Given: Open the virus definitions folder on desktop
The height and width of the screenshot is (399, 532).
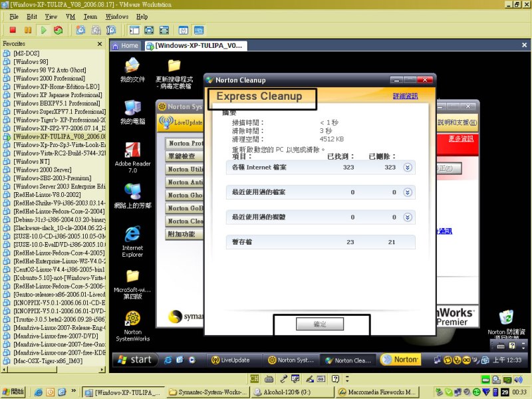Looking at the screenshot, I should (174, 74).
